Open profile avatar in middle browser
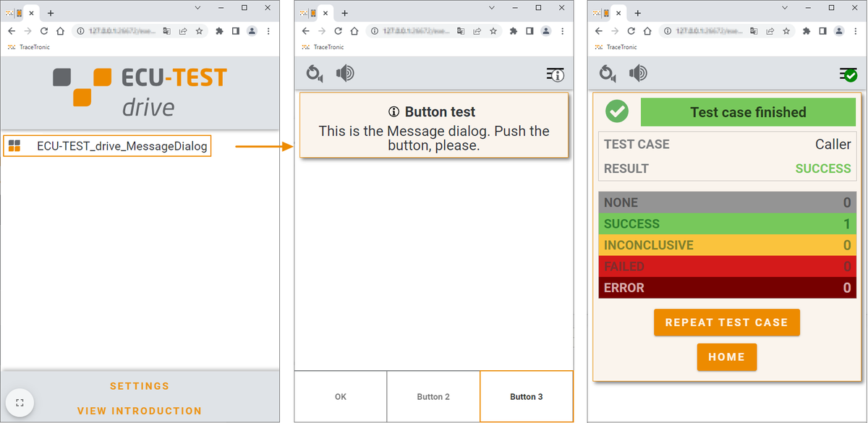 (545, 31)
